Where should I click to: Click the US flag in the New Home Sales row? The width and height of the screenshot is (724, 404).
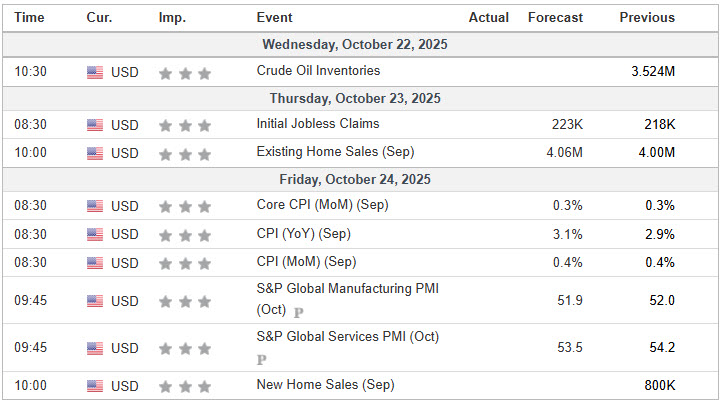click(x=95, y=386)
